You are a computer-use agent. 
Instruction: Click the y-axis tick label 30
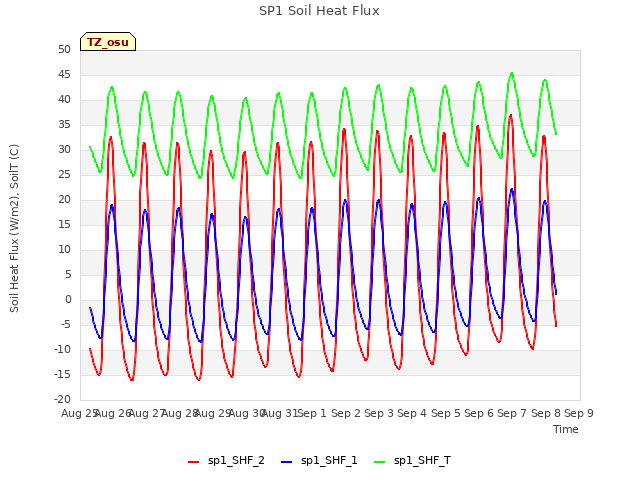pyautogui.click(x=64, y=150)
